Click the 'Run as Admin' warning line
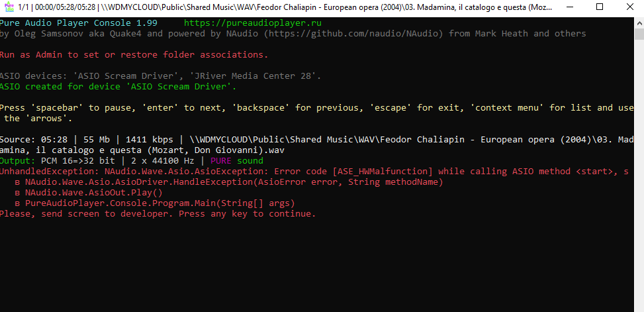Screen dimensions: 644x312 (134, 55)
